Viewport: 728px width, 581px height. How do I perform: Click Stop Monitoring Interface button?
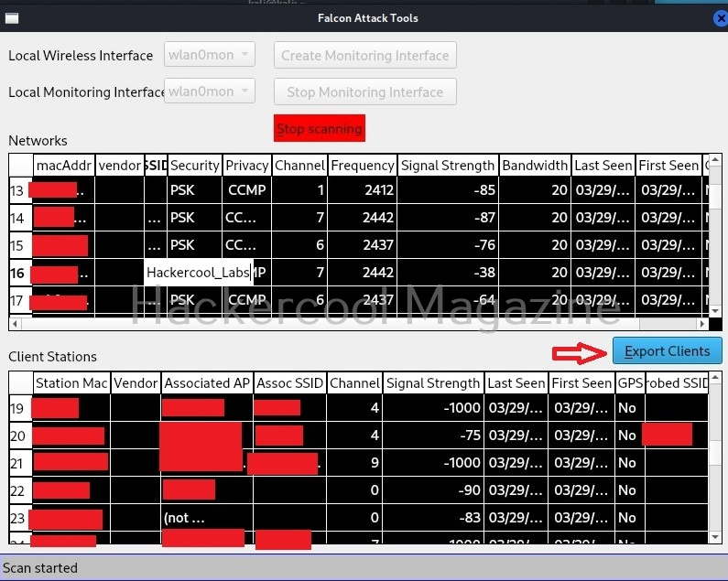tap(365, 91)
